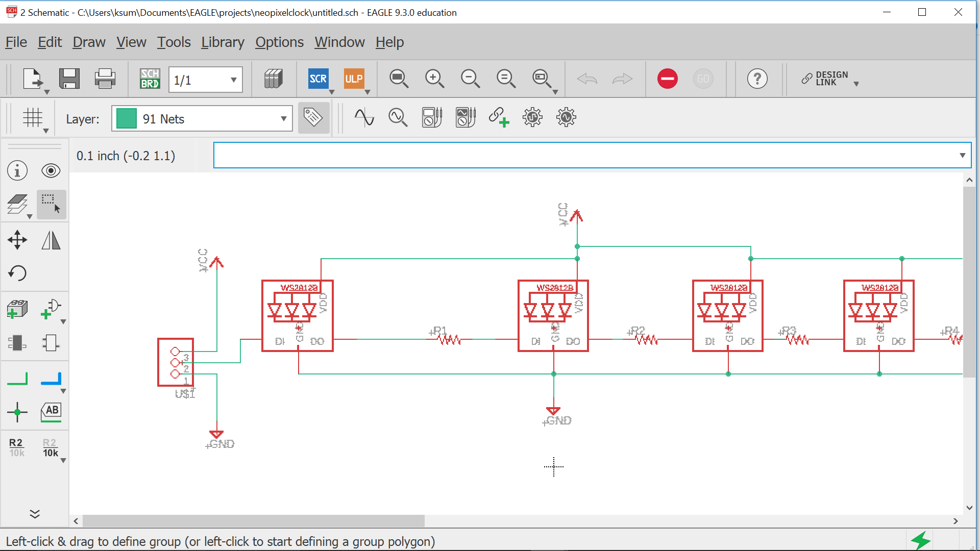
Task: Select the Mirror tool
Action: click(51, 240)
